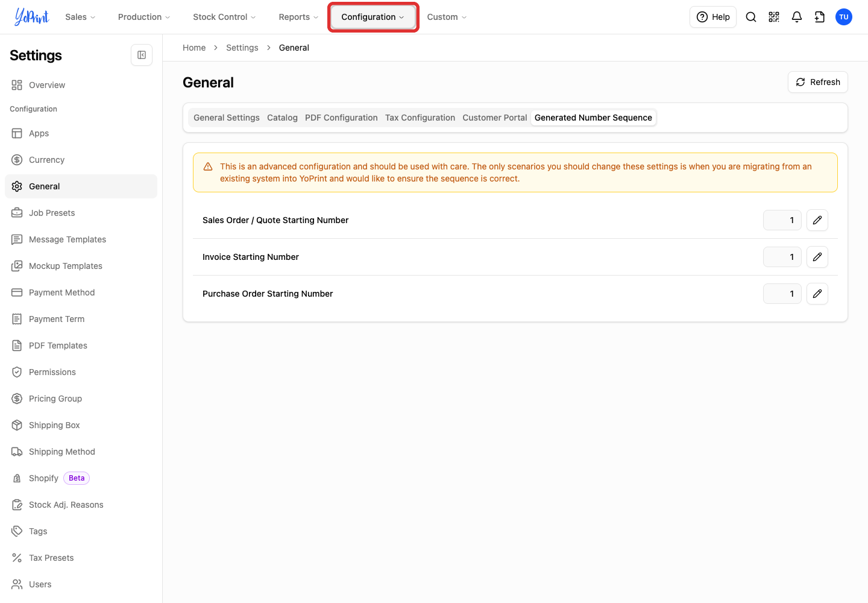Viewport: 868px width, 603px height.
Task: Expand the Stock Control menu
Action: [x=224, y=17]
